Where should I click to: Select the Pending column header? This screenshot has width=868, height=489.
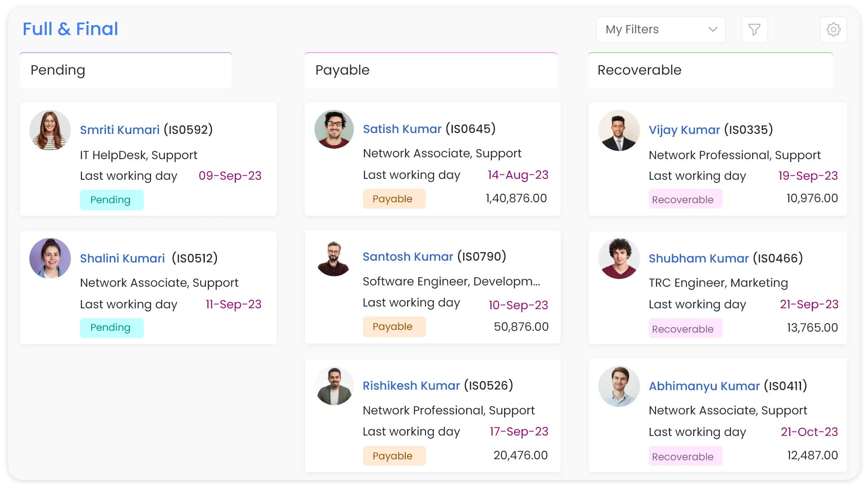coord(58,70)
